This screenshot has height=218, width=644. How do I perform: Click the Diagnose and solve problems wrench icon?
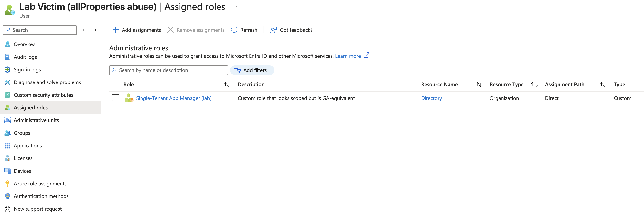tap(8, 82)
